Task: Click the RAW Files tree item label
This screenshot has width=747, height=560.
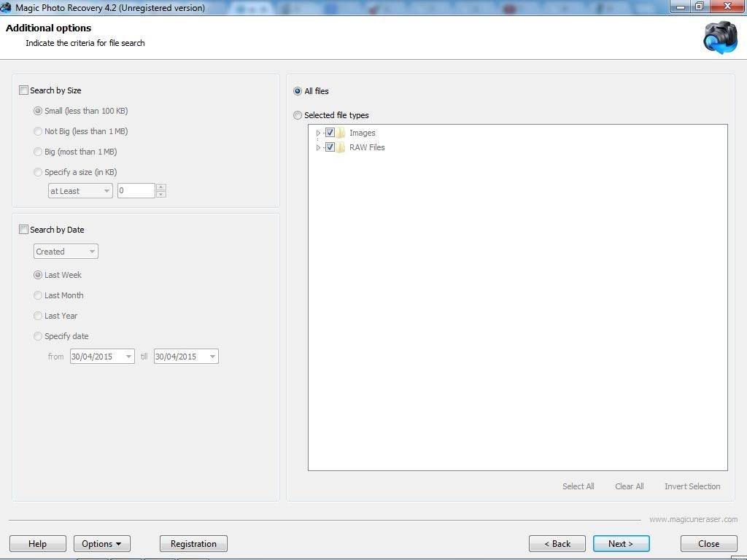Action: coord(367,147)
